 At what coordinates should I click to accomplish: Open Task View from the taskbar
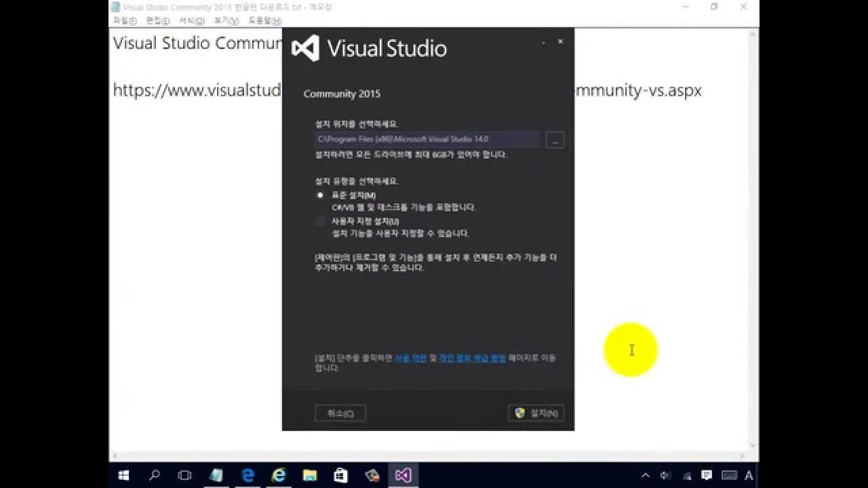184,475
